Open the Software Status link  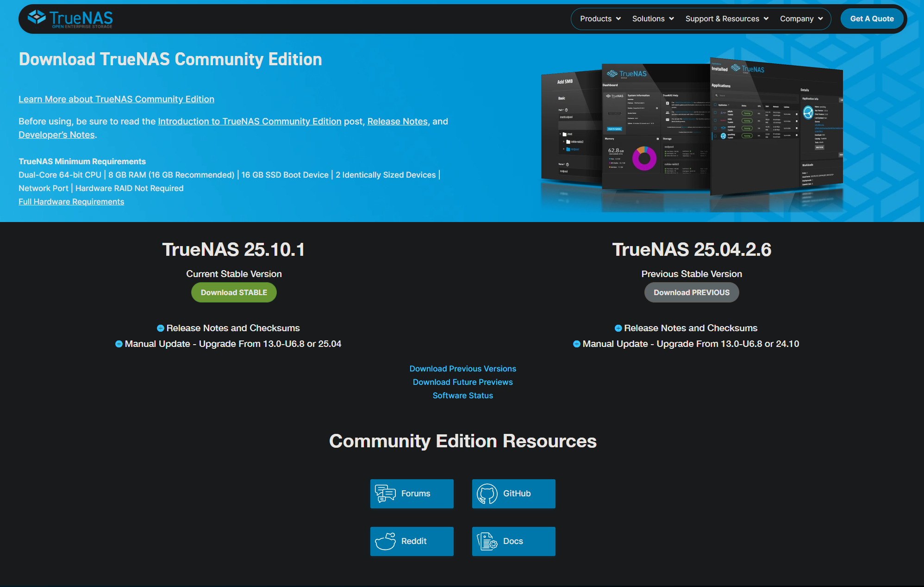click(462, 395)
